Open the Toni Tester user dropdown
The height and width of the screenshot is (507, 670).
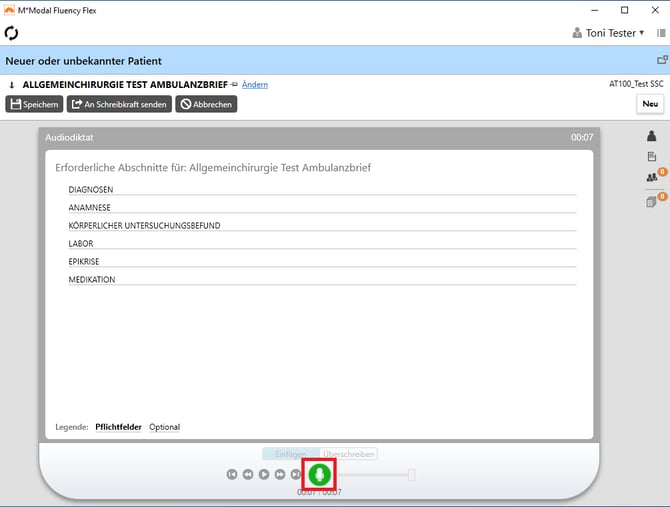(x=609, y=33)
